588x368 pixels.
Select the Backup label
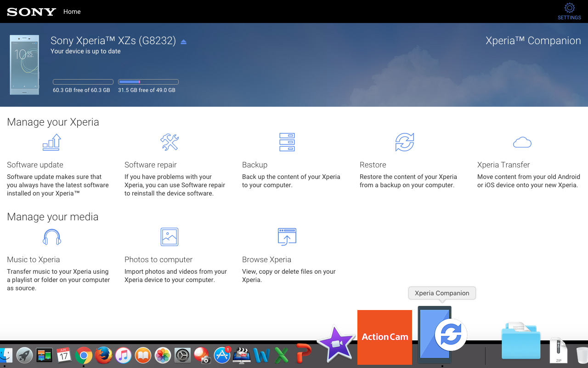point(254,165)
